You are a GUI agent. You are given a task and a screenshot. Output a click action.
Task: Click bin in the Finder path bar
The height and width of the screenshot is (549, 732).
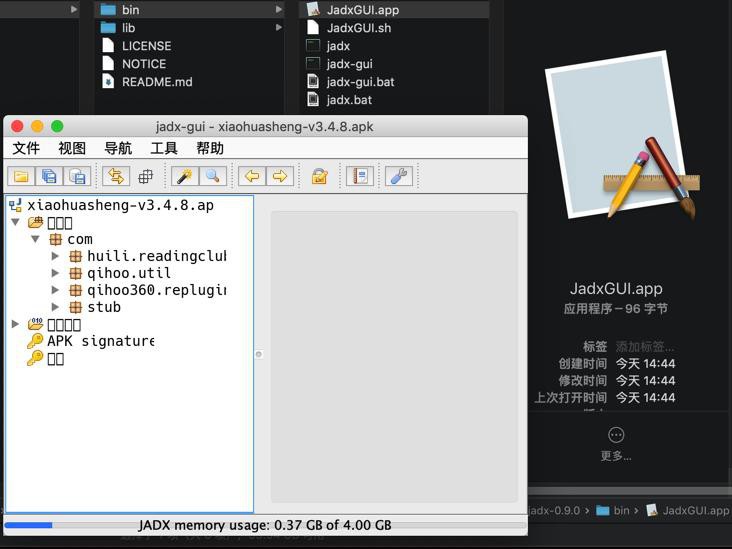[x=613, y=511]
